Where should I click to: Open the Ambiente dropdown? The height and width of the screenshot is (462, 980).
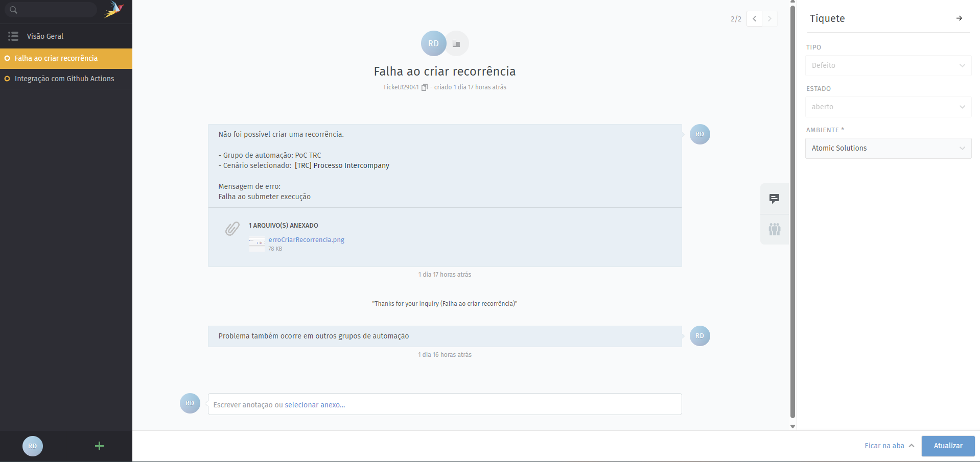(x=888, y=148)
